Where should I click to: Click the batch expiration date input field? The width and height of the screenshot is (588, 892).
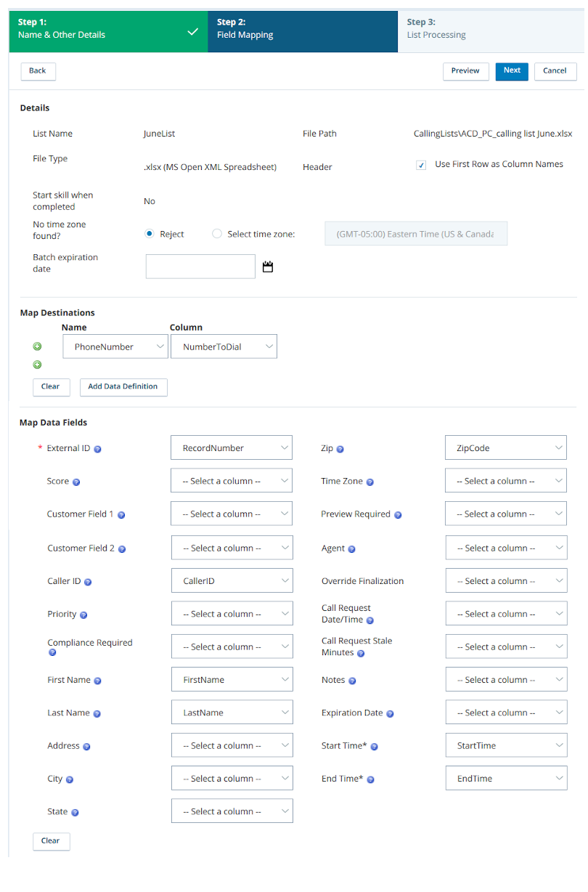(200, 267)
